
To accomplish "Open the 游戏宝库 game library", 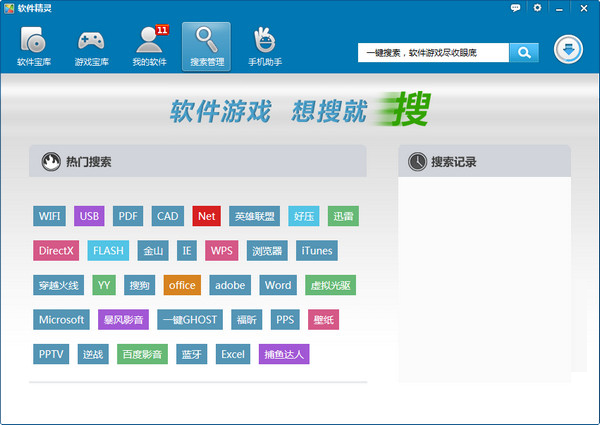I will click(91, 47).
